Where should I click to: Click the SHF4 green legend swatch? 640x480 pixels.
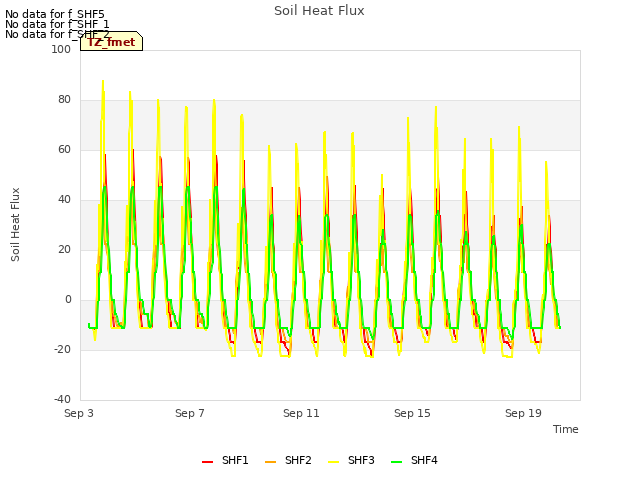pyautogui.click(x=396, y=462)
